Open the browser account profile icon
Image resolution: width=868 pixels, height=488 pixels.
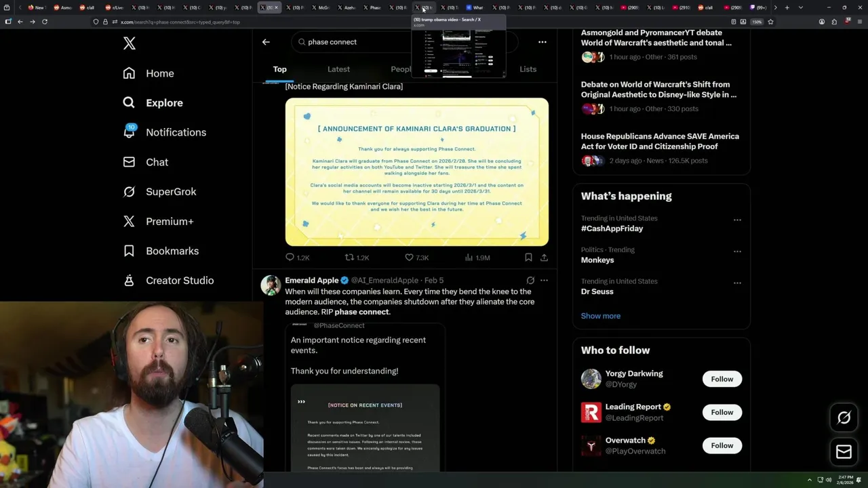pyautogui.click(x=822, y=22)
